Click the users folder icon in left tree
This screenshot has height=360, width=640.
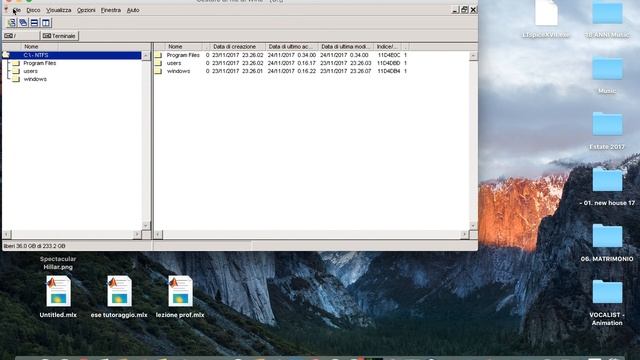(x=16, y=71)
